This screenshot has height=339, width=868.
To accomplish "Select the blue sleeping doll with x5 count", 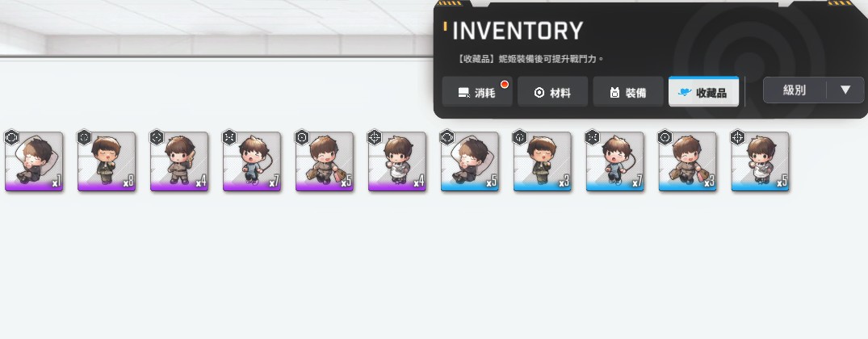I will [469, 161].
